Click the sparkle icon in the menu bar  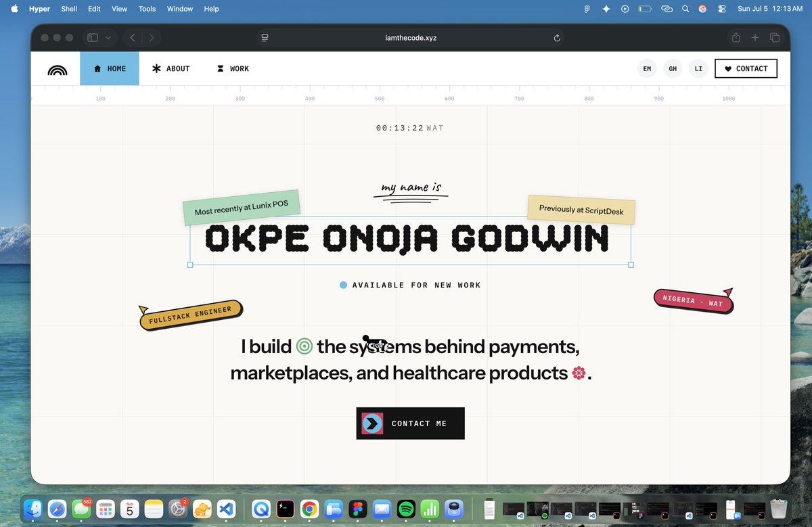coord(606,9)
